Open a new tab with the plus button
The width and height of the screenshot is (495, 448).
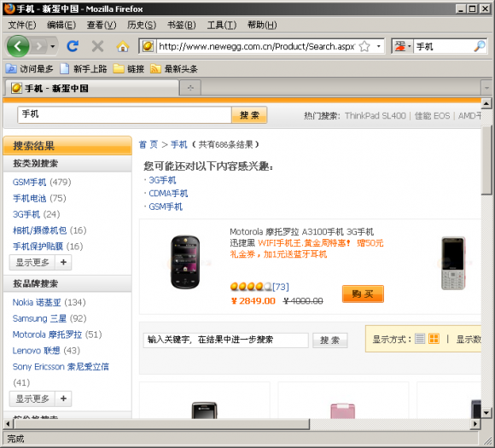[190, 88]
